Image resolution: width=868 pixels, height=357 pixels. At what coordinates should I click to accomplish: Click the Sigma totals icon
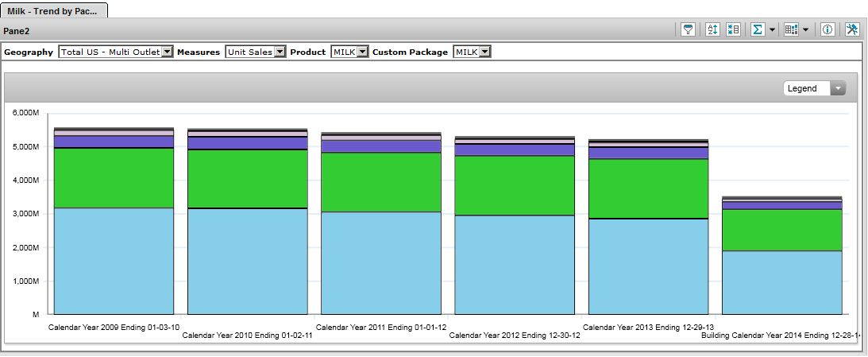[758, 29]
